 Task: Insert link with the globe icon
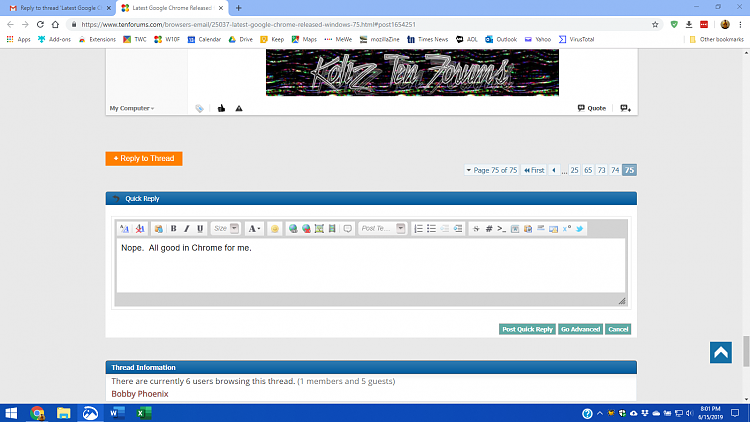[x=293, y=229]
